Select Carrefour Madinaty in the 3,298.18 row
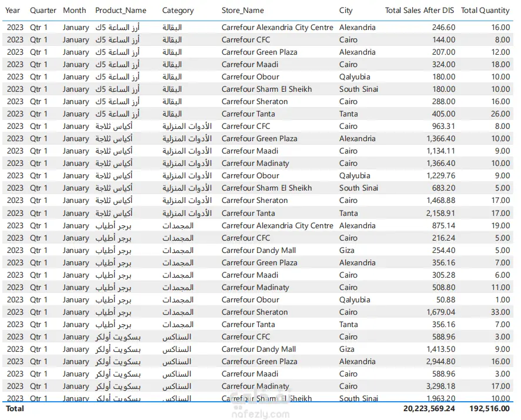The height and width of the screenshot is (420, 521). (x=255, y=386)
